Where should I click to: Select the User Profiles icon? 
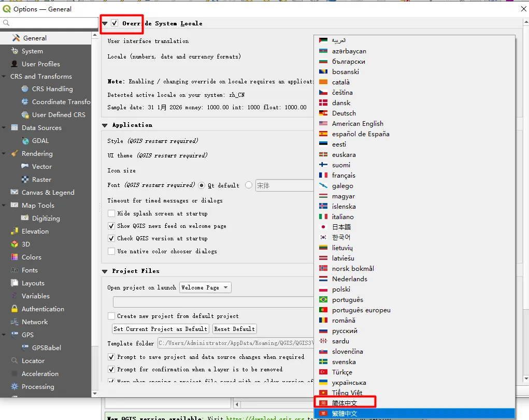tap(15, 64)
